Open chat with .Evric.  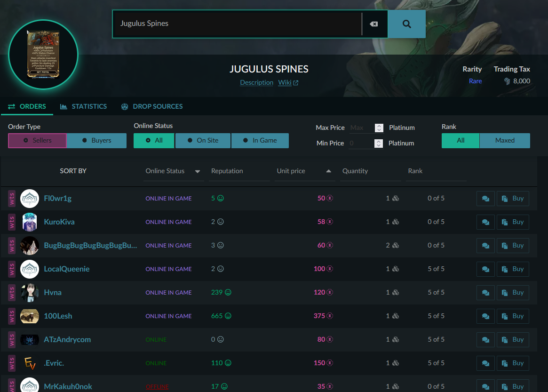485,363
